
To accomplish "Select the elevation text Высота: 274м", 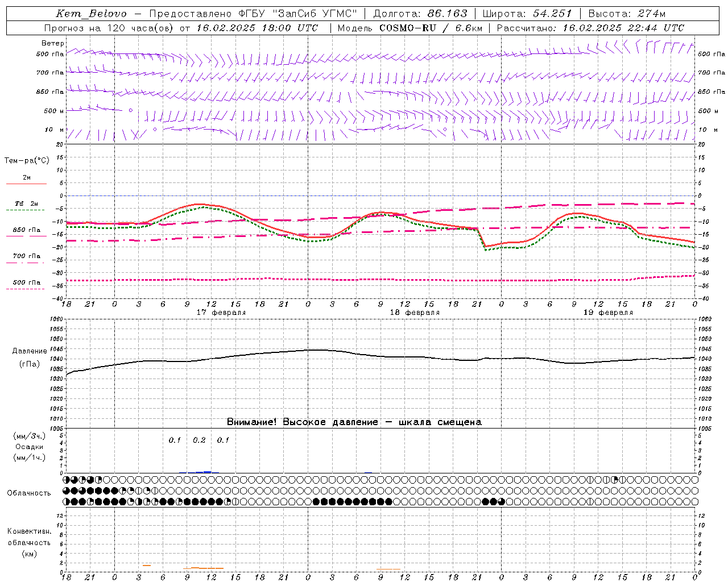I will tap(627, 14).
